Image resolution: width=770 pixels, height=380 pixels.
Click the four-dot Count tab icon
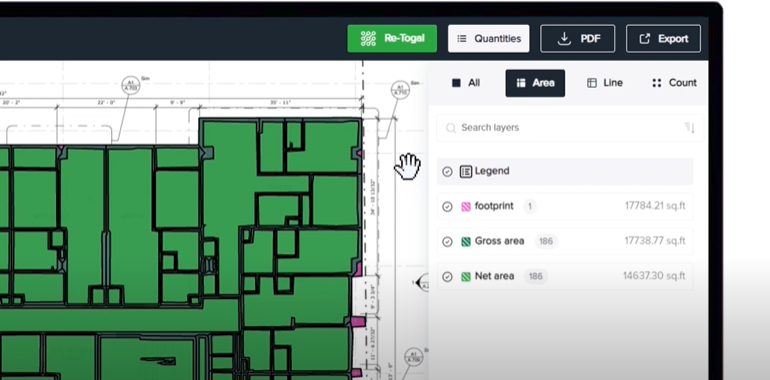(x=657, y=83)
